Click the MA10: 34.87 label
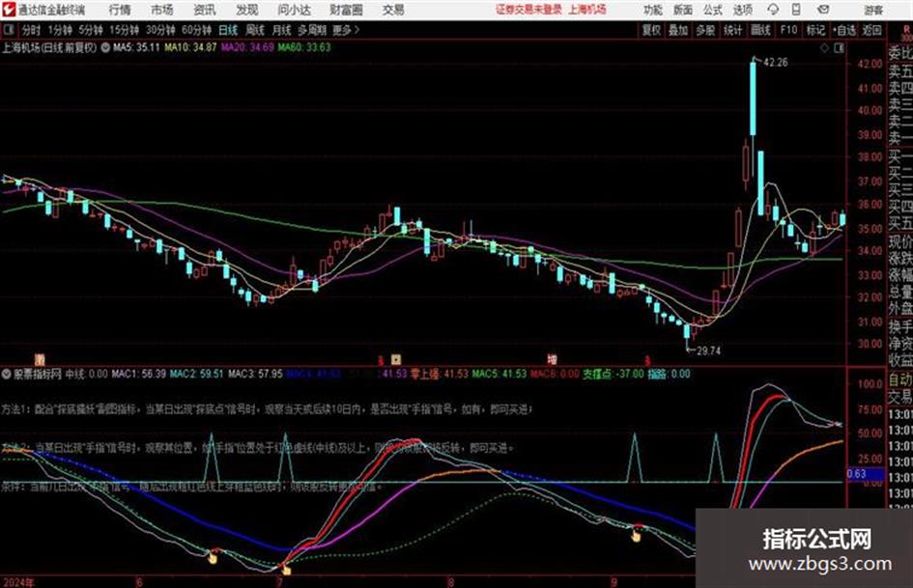 [x=190, y=47]
